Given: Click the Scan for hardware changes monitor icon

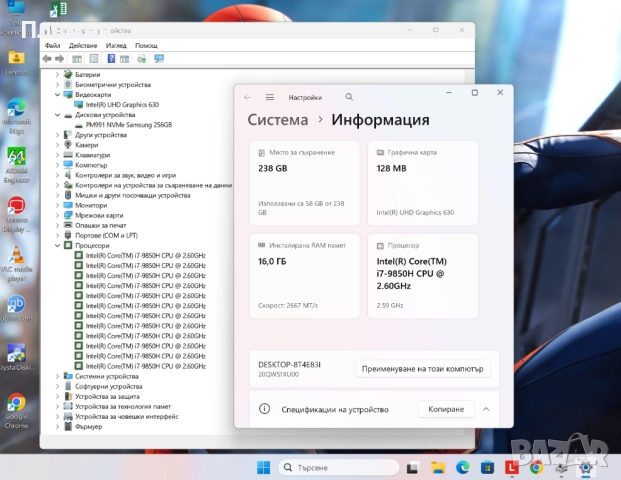Looking at the screenshot, I should 159,59.
